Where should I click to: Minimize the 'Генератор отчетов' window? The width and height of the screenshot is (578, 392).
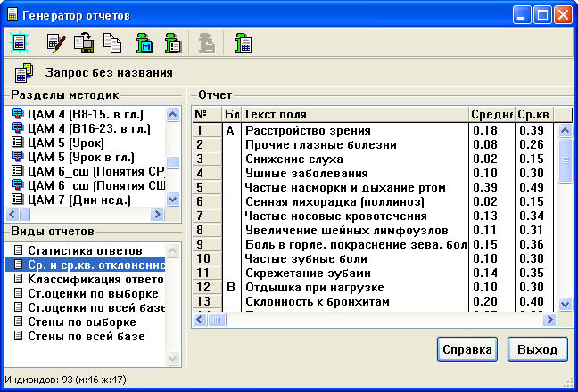click(x=521, y=15)
